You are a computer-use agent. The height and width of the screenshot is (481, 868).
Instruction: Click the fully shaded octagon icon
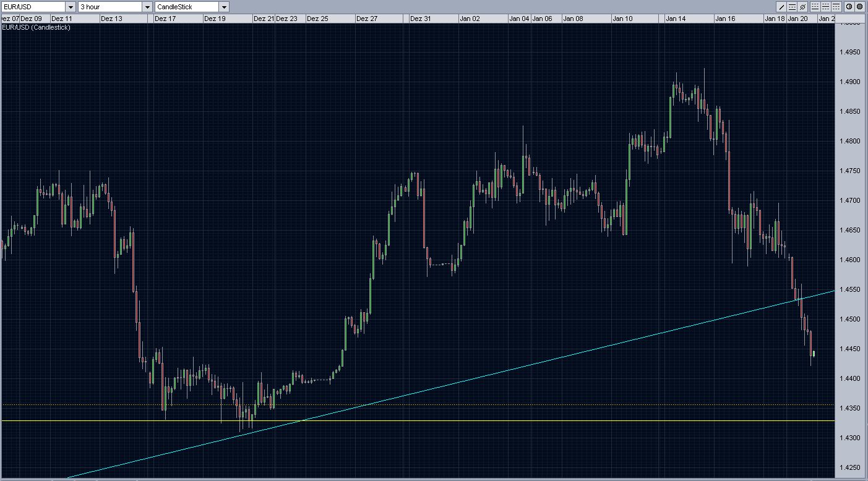[x=860, y=7]
